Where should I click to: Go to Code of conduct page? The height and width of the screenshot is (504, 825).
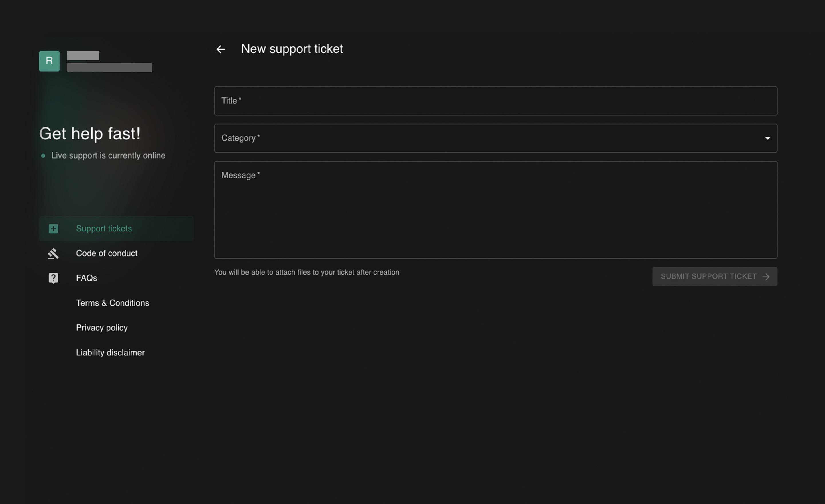(x=107, y=253)
